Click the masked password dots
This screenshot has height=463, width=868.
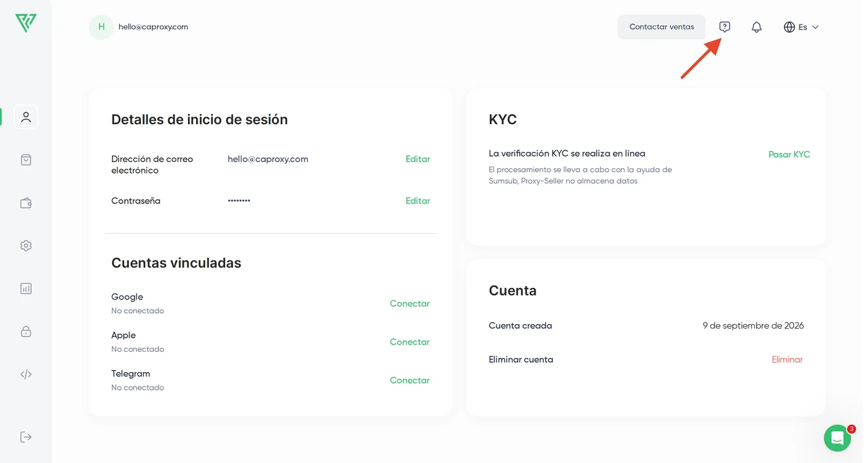click(x=239, y=201)
